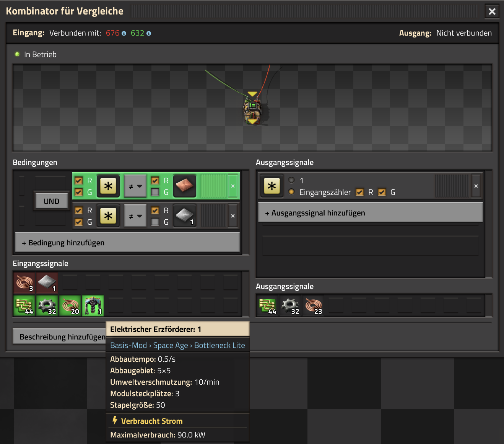Remove the second condition with its X button
Viewport: 504px width, 444px height.
click(233, 216)
